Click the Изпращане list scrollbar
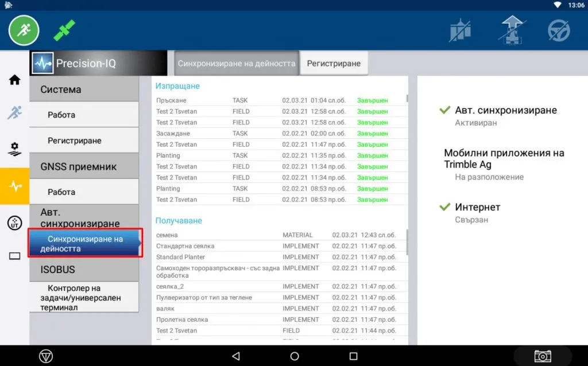Image resolution: width=588 pixels, height=366 pixels. tap(407, 99)
